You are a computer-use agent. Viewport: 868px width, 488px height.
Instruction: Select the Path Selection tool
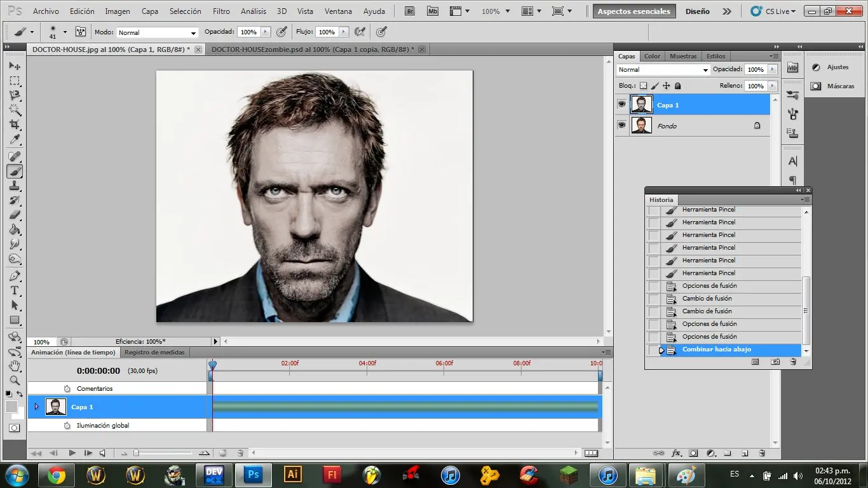(x=15, y=305)
